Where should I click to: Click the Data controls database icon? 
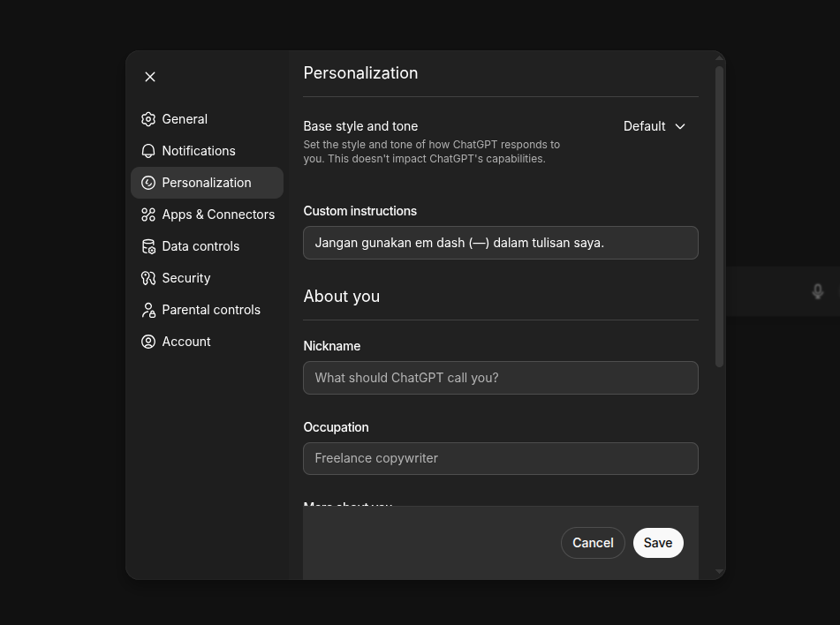coord(148,246)
